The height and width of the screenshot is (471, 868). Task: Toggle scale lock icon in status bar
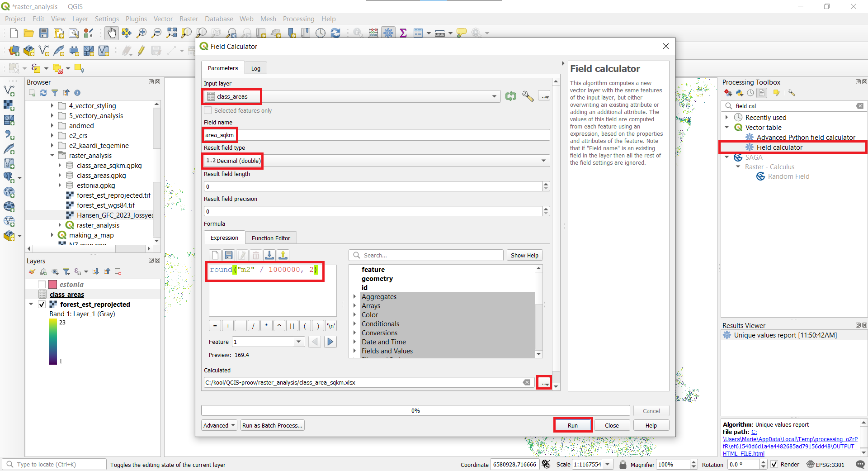[623, 465]
